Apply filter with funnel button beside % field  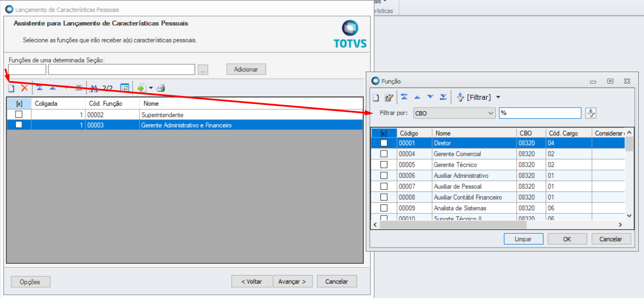[591, 113]
